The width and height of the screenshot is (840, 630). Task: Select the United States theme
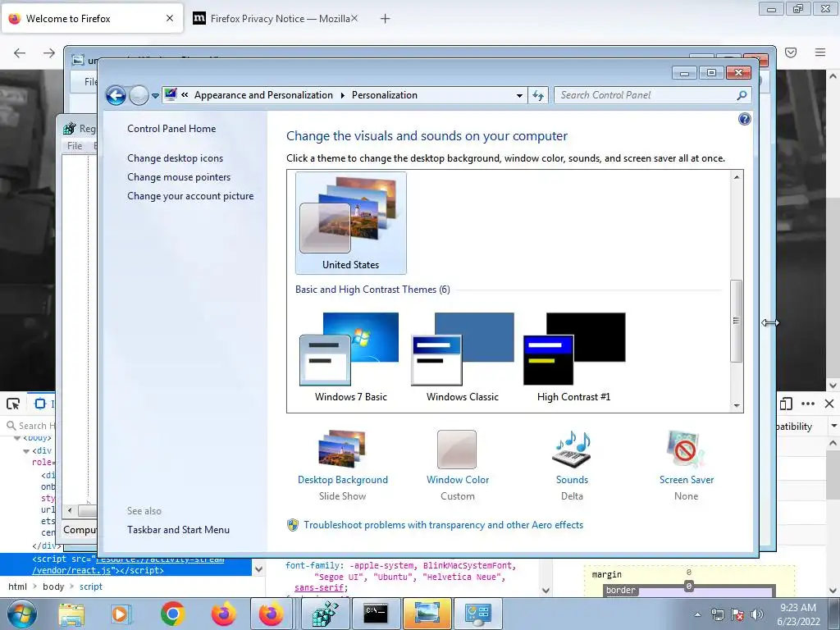click(x=351, y=223)
